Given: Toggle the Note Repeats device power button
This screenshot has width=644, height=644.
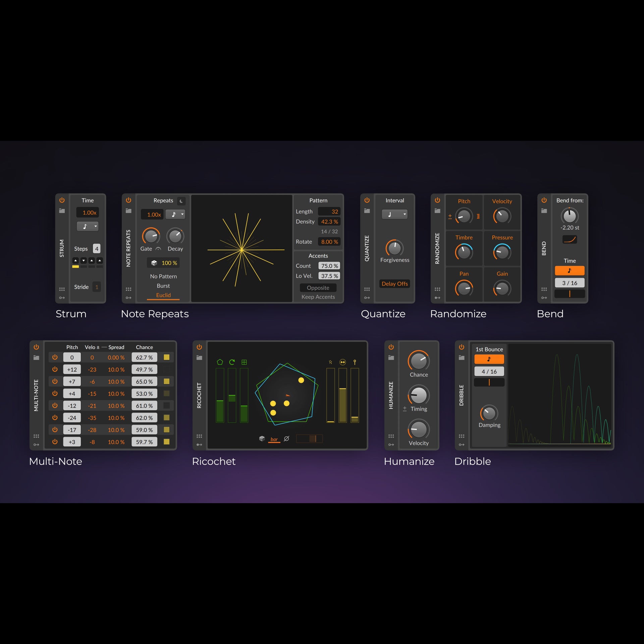Looking at the screenshot, I should [128, 200].
